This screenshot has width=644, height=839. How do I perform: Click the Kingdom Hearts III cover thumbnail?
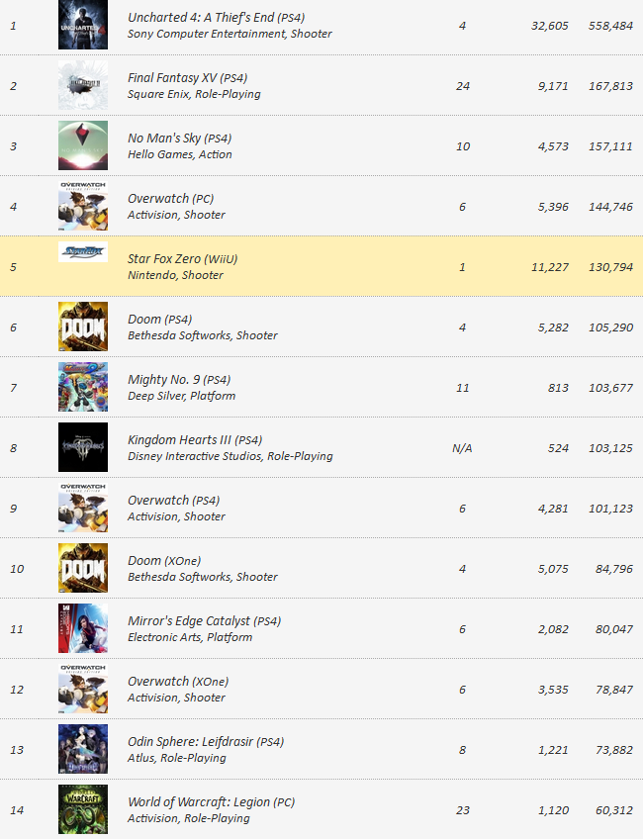[x=83, y=447]
